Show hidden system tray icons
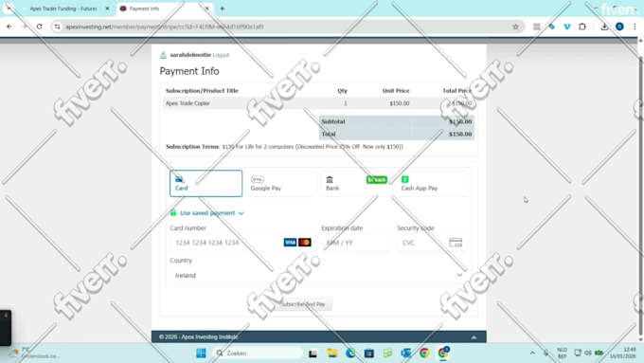 pyautogui.click(x=532, y=353)
